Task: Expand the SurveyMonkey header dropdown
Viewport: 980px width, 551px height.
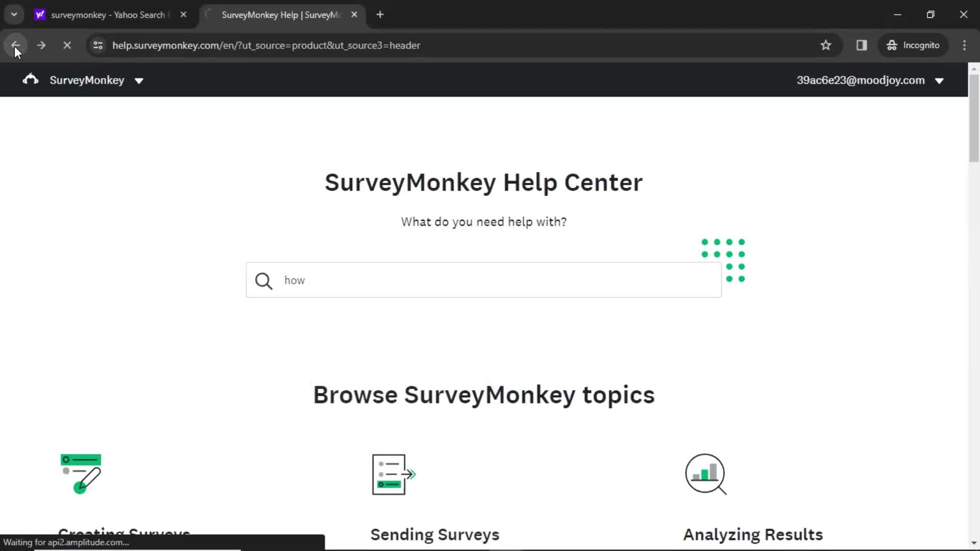Action: pyautogui.click(x=139, y=81)
